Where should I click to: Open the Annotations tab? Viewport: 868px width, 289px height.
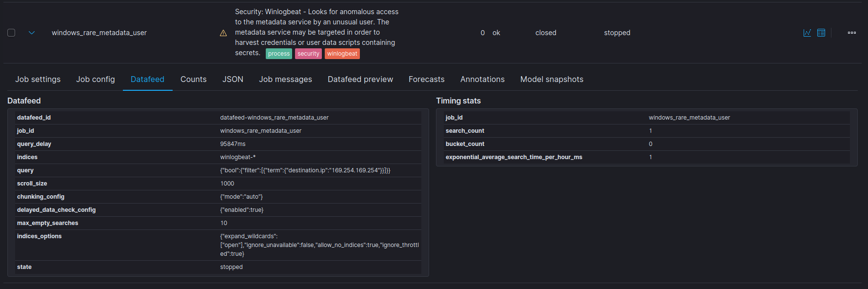[482, 79]
